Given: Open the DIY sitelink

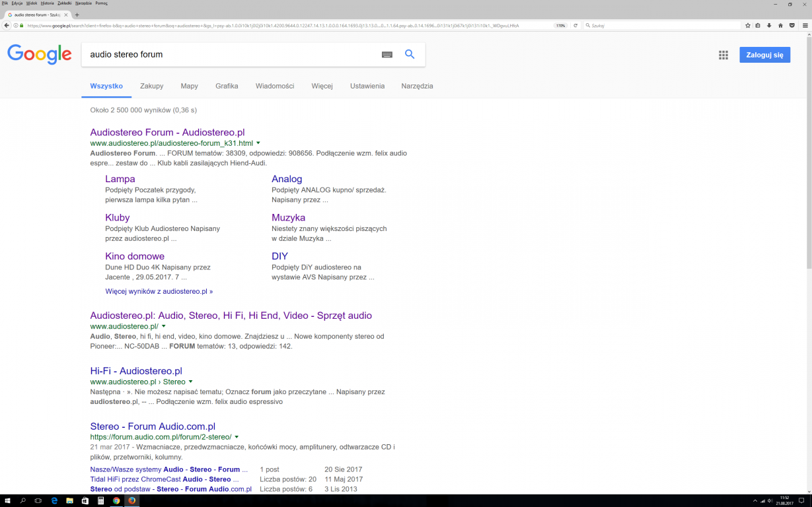Looking at the screenshot, I should [279, 256].
